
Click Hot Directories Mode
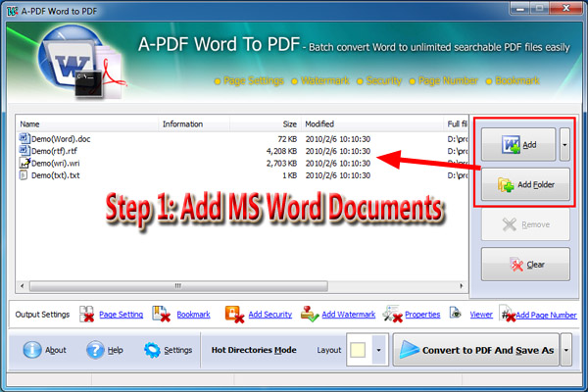pos(254,350)
